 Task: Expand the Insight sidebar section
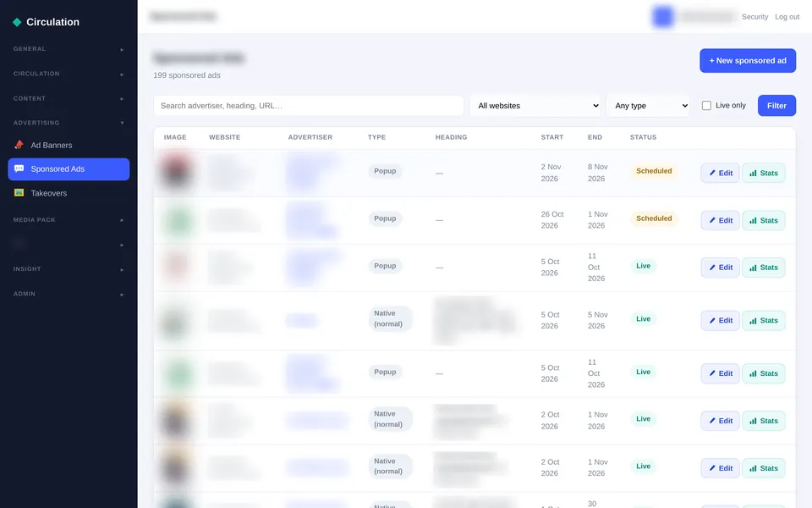point(69,269)
